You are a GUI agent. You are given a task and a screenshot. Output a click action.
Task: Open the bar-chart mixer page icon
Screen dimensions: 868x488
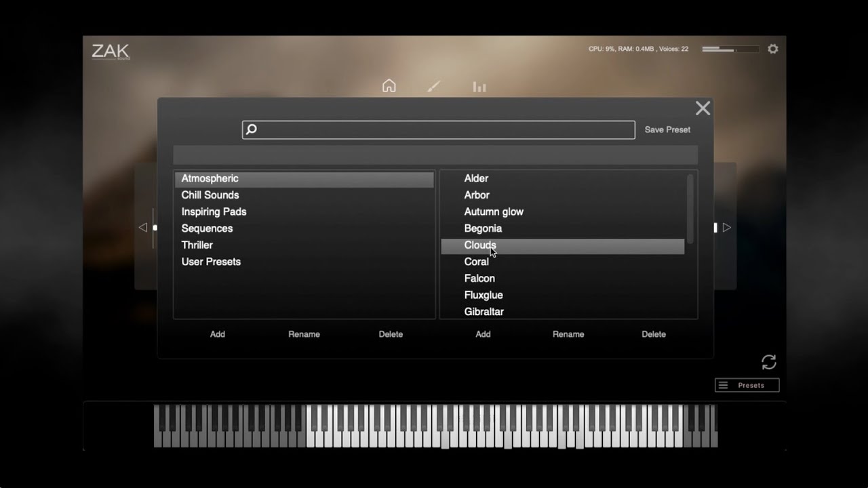479,87
